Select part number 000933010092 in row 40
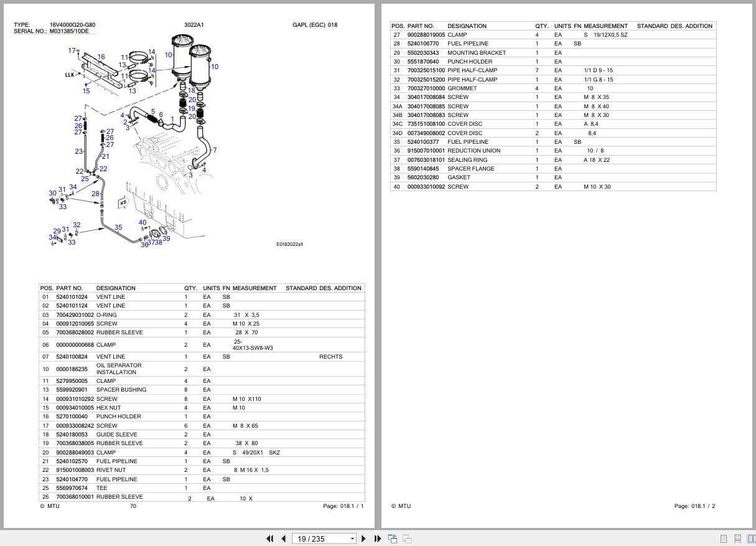 426,187
